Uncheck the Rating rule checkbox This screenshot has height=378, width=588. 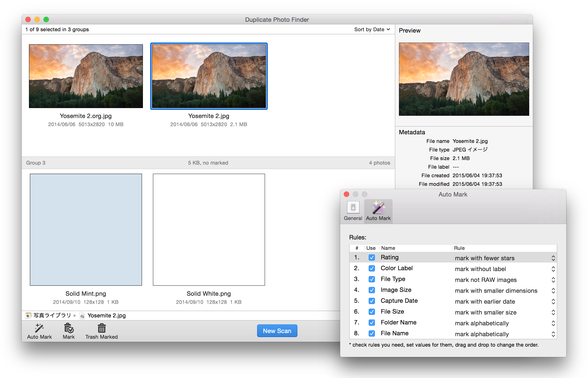pos(372,258)
